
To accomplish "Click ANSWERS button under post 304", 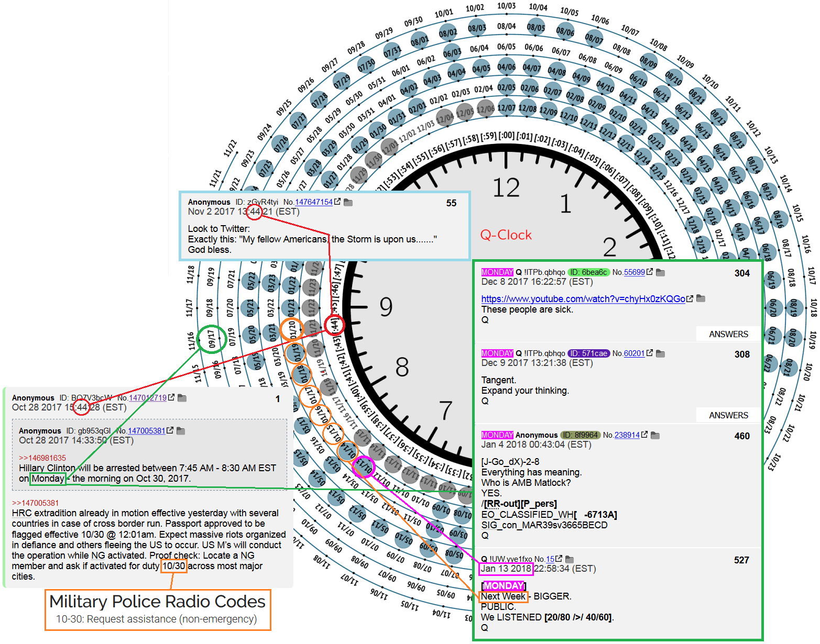I will 728,334.
